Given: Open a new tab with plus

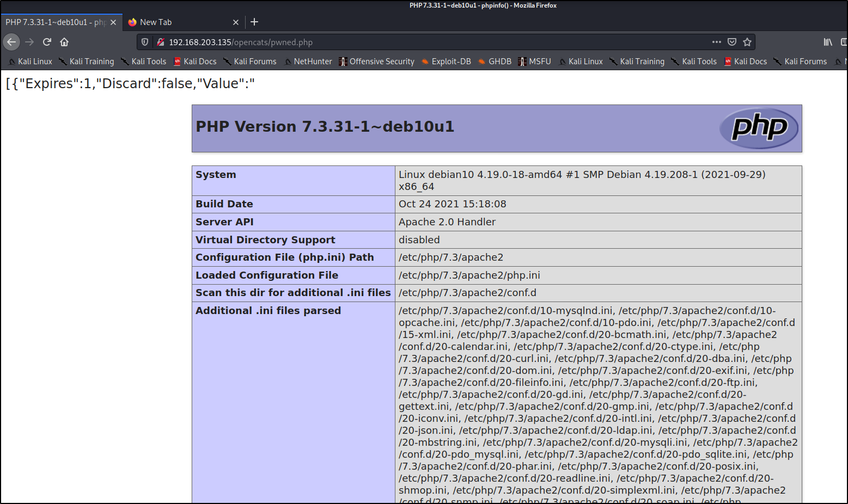Looking at the screenshot, I should 254,22.
